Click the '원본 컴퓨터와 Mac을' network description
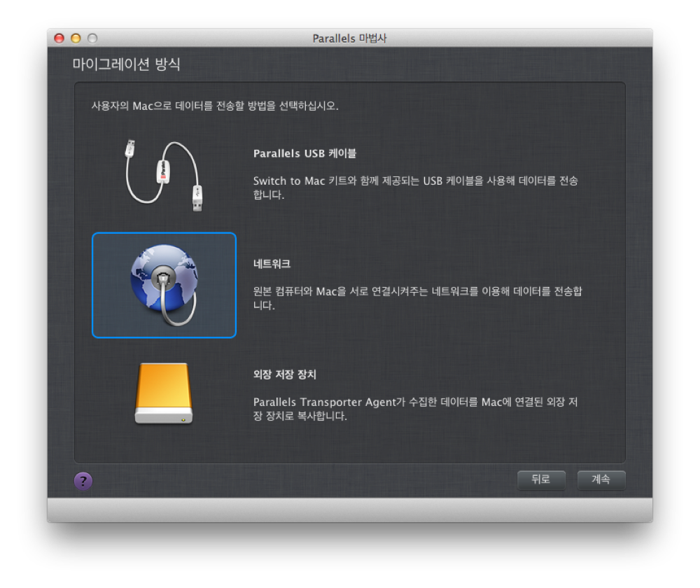 [417, 297]
